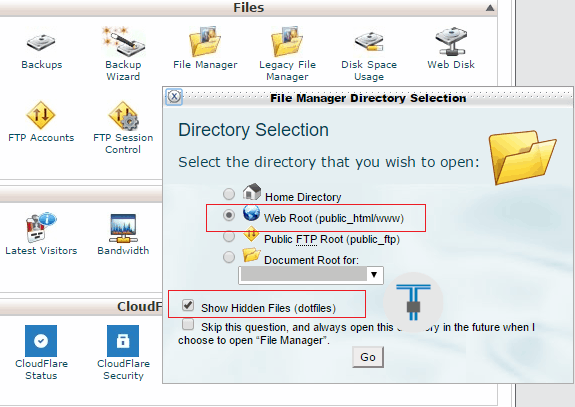
Task: Click the File Manager text link
Action: 205,65
